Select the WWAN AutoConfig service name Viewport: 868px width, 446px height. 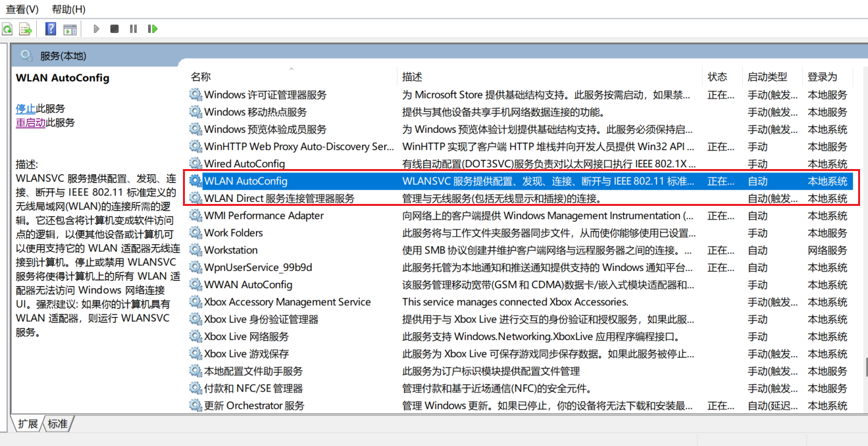tap(248, 285)
